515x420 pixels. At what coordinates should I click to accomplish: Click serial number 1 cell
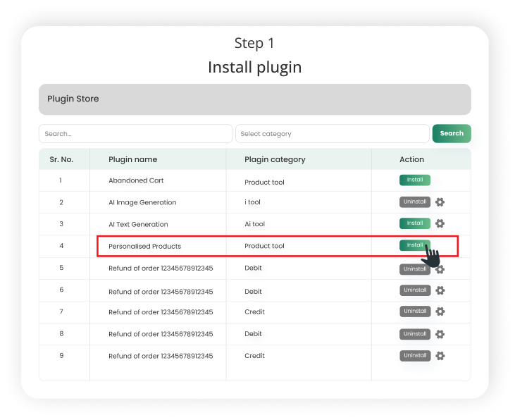[61, 180]
